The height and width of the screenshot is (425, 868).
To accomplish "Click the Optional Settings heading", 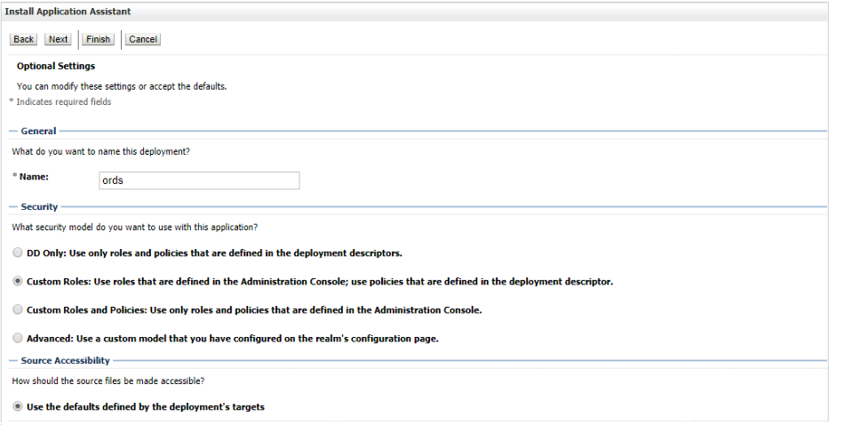I will [x=56, y=66].
